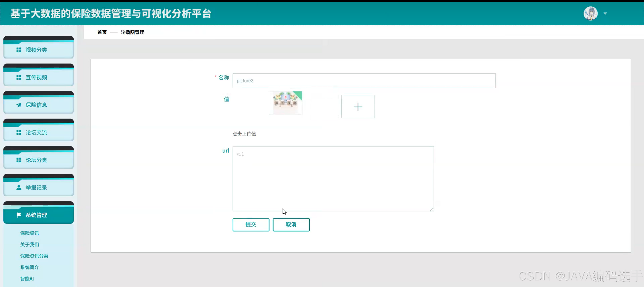This screenshot has width=644, height=287.
Task: Click the uploaded carousel image thumbnail
Action: (285, 103)
